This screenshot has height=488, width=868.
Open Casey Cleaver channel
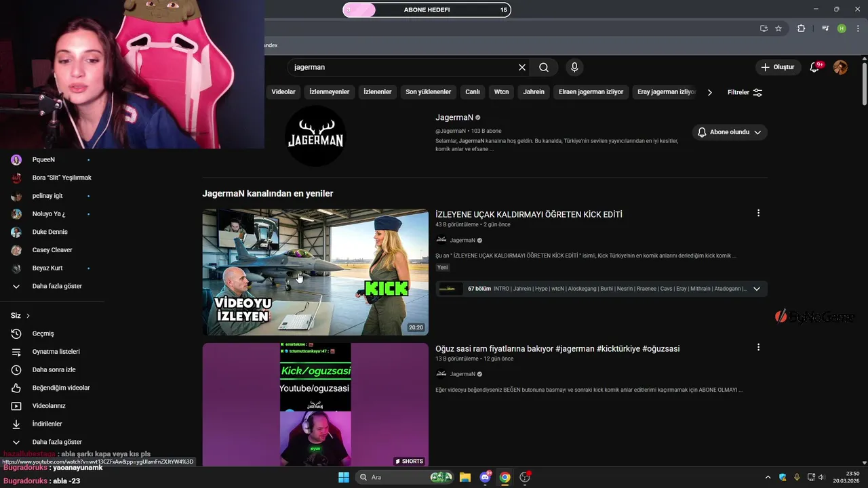[x=52, y=250]
